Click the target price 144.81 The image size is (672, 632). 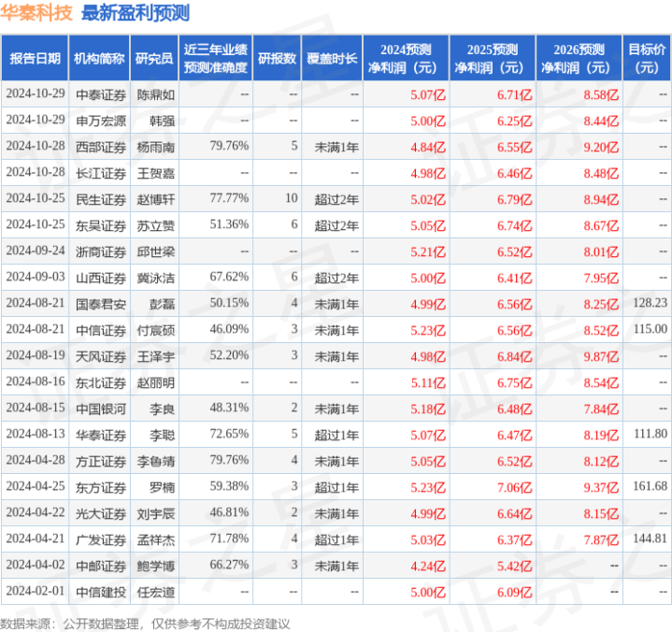(651, 539)
